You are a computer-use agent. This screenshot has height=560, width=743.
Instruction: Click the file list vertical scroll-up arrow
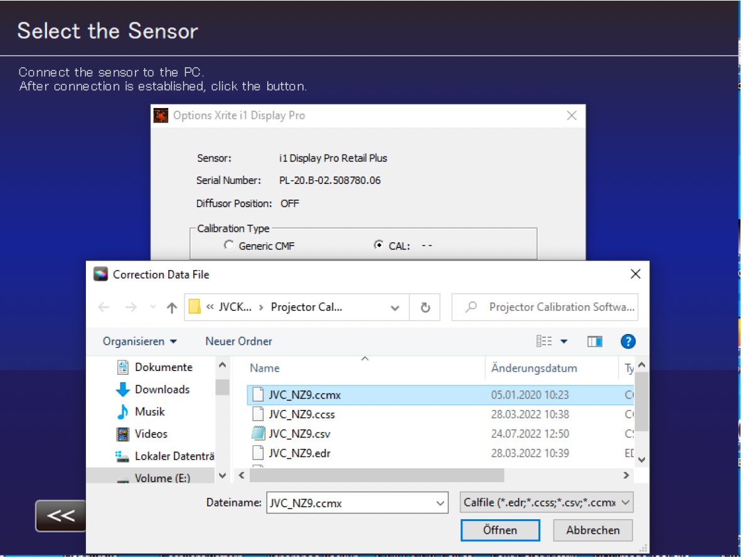pyautogui.click(x=641, y=365)
